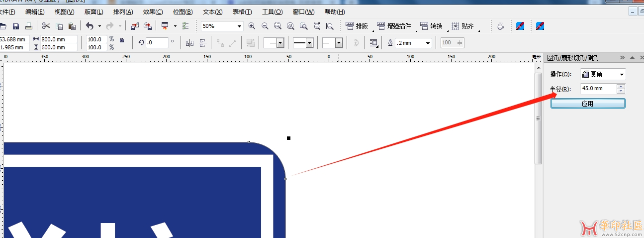Screen dimensions: 644x238
Task: Click the 增强插件 toolbar button
Action: (x=395, y=26)
